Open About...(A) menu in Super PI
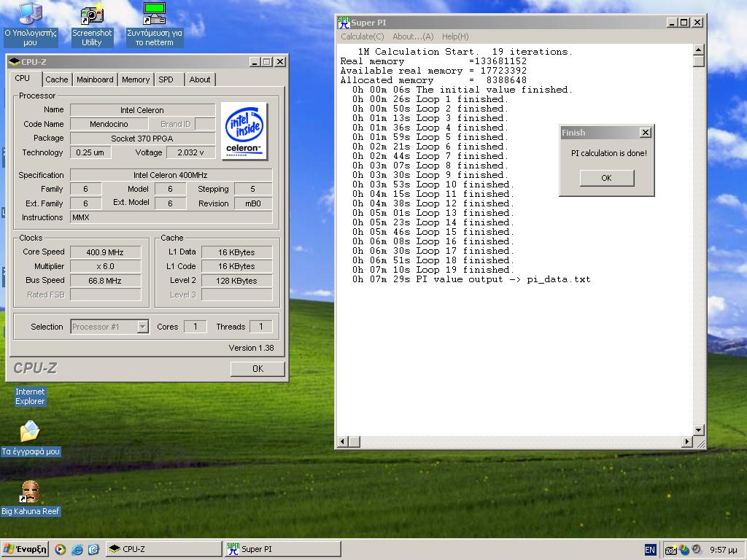 pos(413,36)
